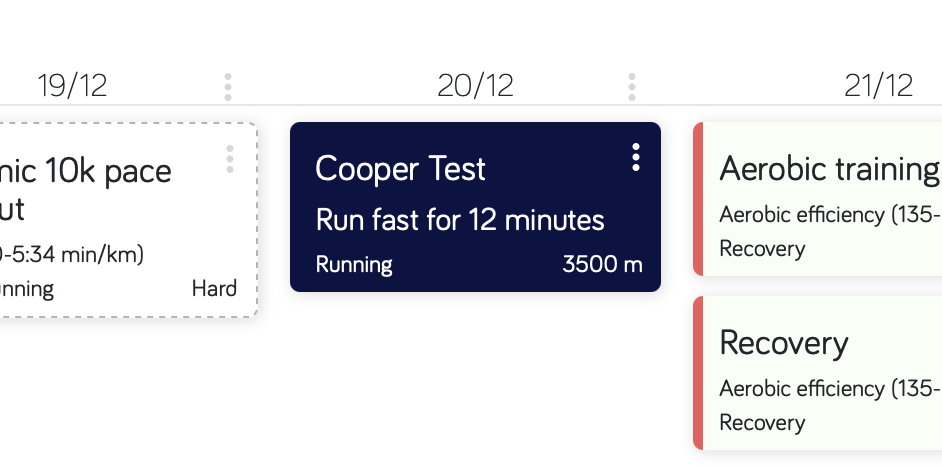Open the Cooper Test card options menu
The height and width of the screenshot is (468, 942).
636,157
